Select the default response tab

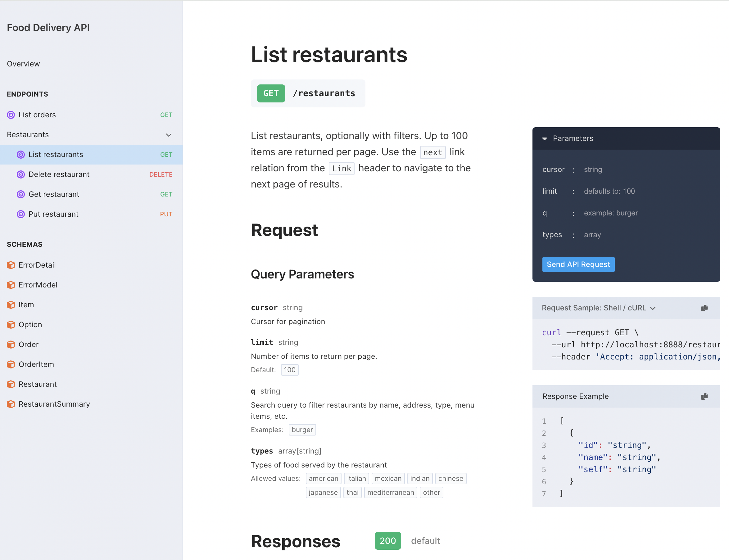pyautogui.click(x=425, y=541)
